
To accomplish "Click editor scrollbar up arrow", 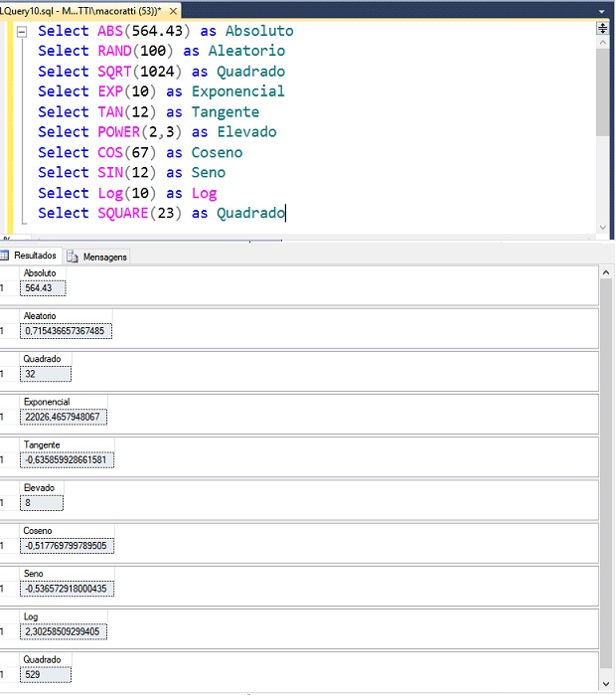I will point(602,43).
